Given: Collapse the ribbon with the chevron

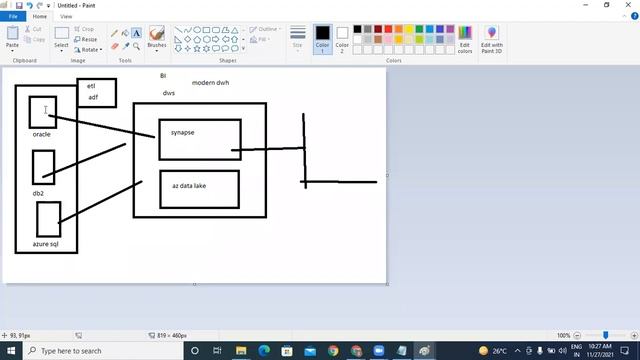Looking at the screenshot, I should (624, 16).
